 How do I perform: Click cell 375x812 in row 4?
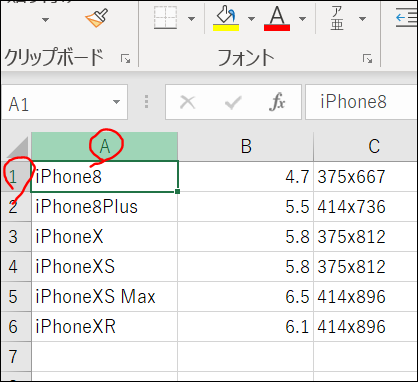[366, 267]
